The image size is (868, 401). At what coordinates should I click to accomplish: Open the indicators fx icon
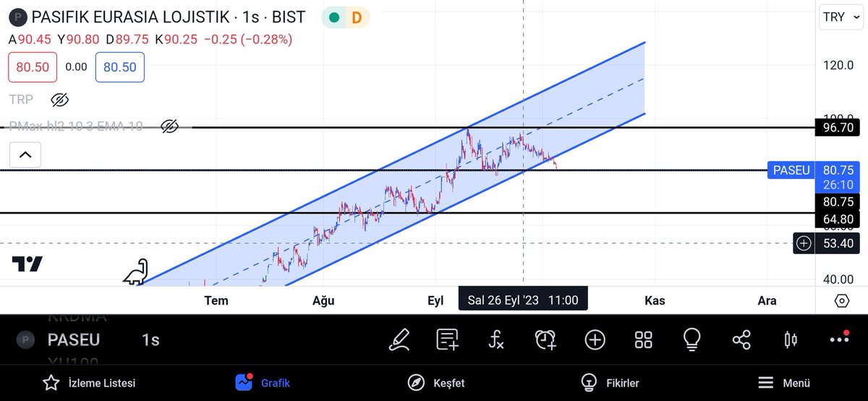[x=496, y=339]
